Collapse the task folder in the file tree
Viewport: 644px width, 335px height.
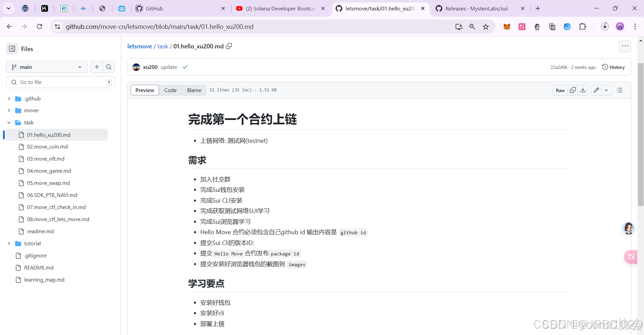[9, 122]
